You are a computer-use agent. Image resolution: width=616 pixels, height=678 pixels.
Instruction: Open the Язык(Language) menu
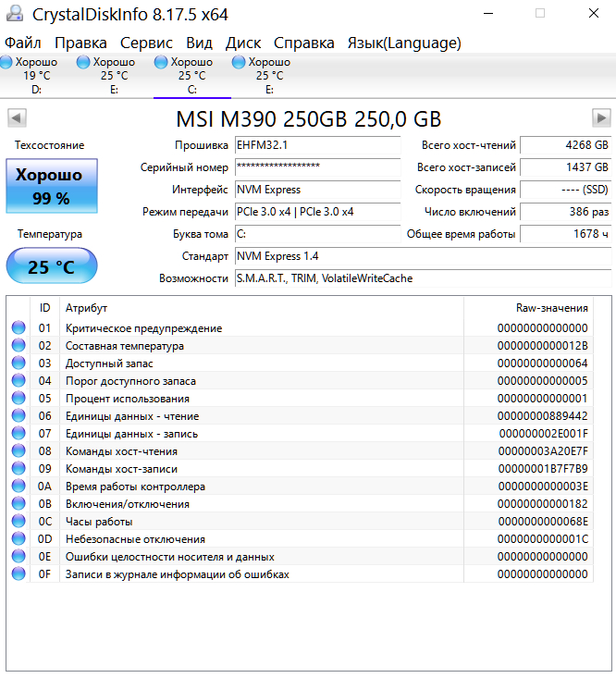tap(404, 43)
